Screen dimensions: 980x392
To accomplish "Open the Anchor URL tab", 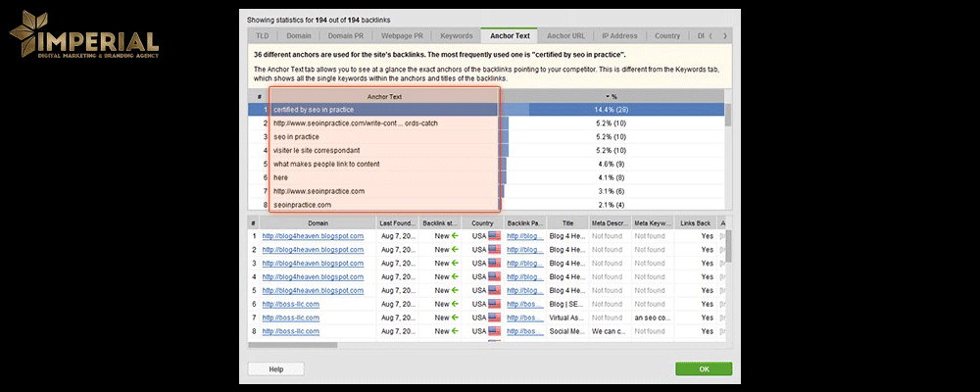I will [x=566, y=36].
